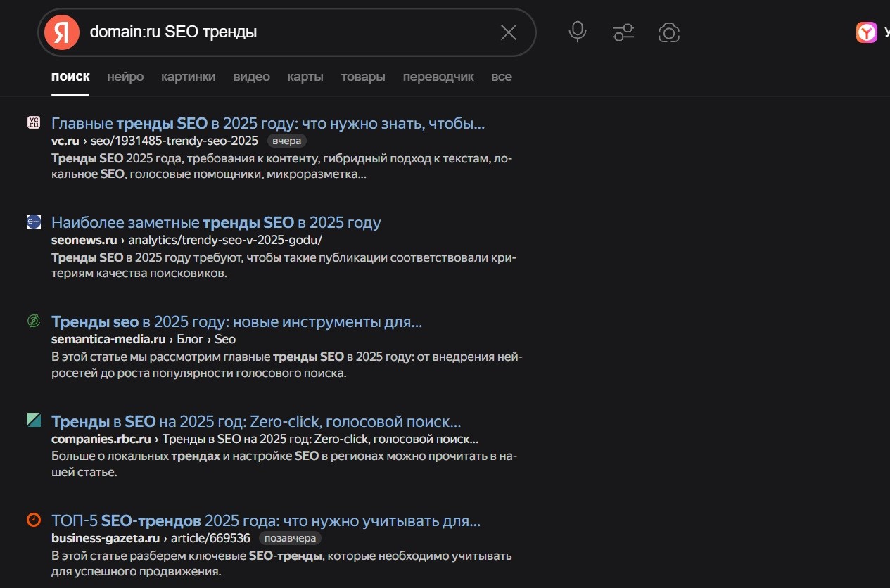Open the Карты tab
The width and height of the screenshot is (890, 588).
(305, 77)
